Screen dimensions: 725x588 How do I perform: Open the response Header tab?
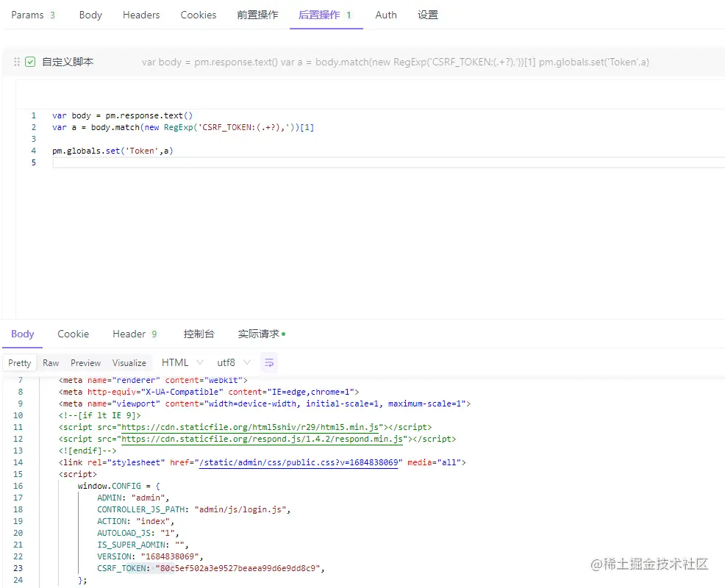[135, 334]
